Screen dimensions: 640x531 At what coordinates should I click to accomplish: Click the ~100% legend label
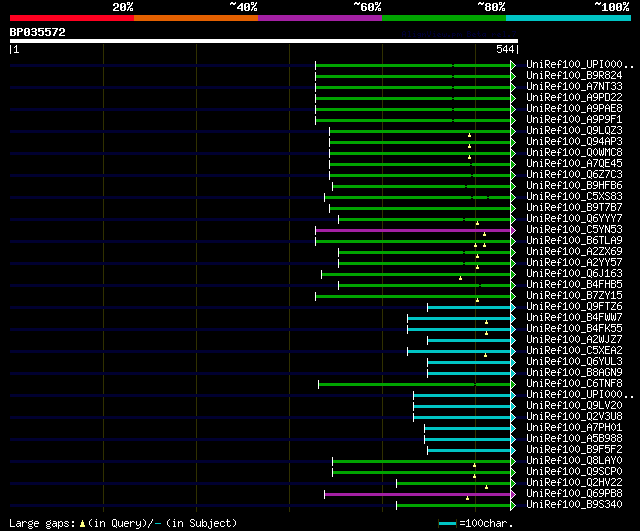click(x=611, y=7)
